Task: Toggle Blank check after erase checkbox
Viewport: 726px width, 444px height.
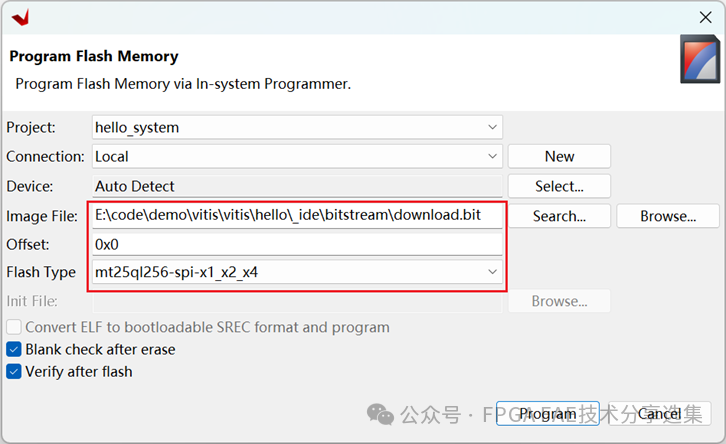Action: [14, 350]
